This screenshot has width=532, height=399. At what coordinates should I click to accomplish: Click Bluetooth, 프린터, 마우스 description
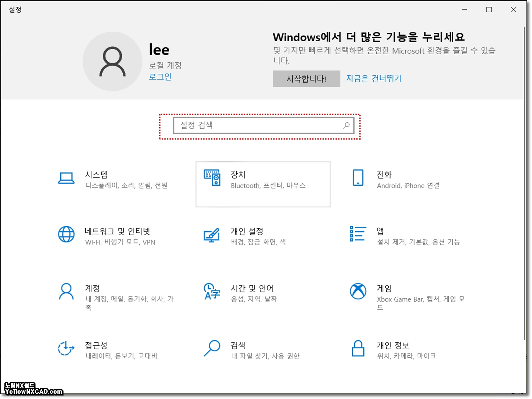click(268, 185)
